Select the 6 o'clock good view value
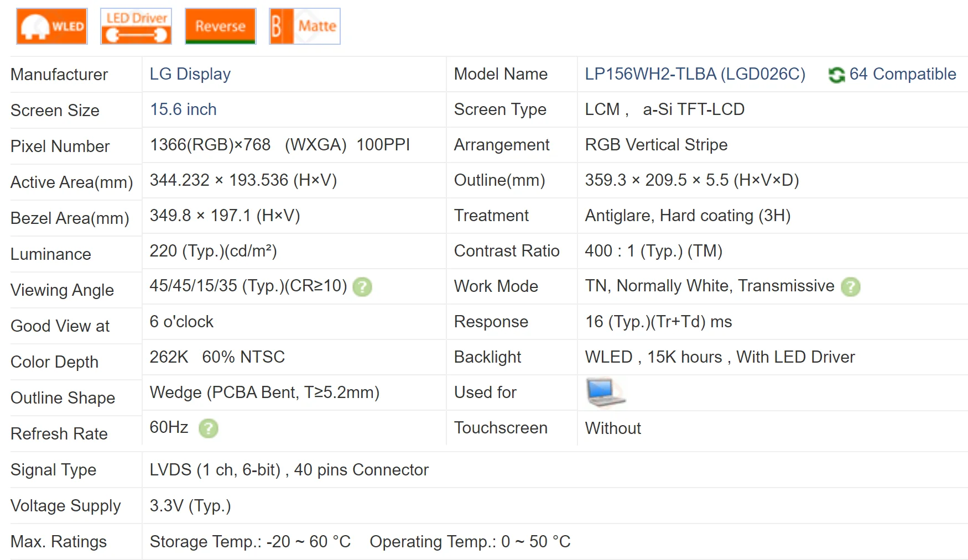 [181, 321]
